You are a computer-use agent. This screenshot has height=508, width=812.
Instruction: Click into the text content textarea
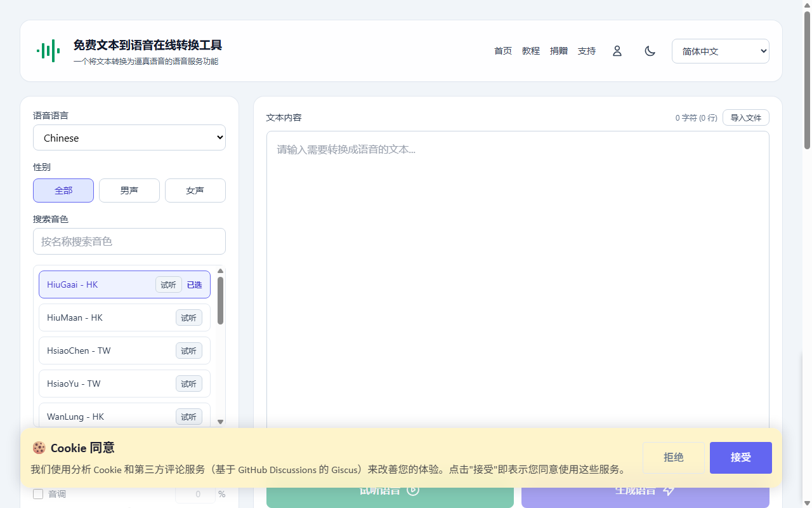[518, 279]
